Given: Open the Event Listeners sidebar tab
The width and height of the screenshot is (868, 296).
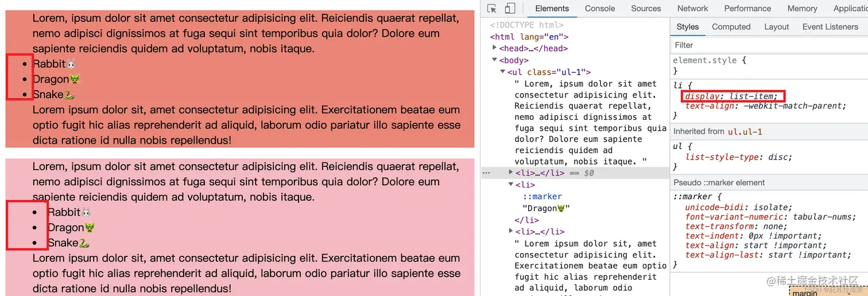Looking at the screenshot, I should pos(830,27).
